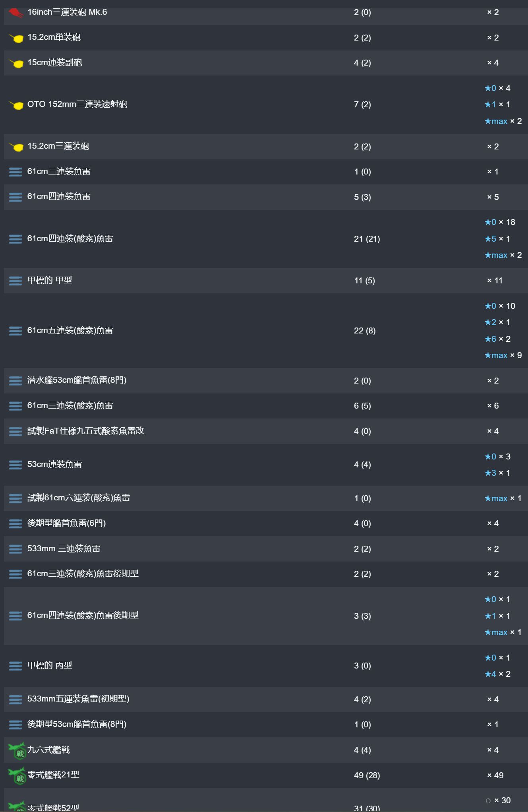Click the green fighter plane icon beside 零式艦戦21型
The image size is (528, 812).
pyautogui.click(x=17, y=775)
